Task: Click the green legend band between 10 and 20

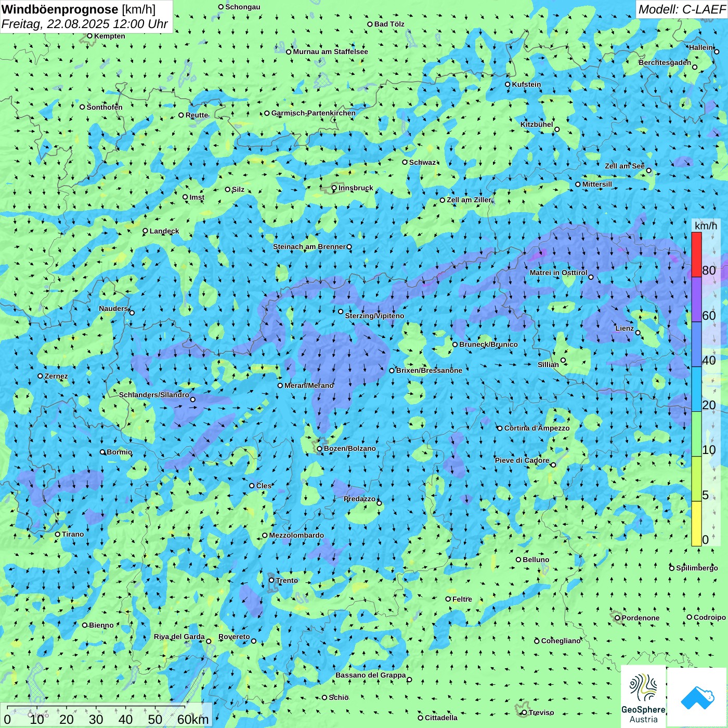Action: point(696,434)
